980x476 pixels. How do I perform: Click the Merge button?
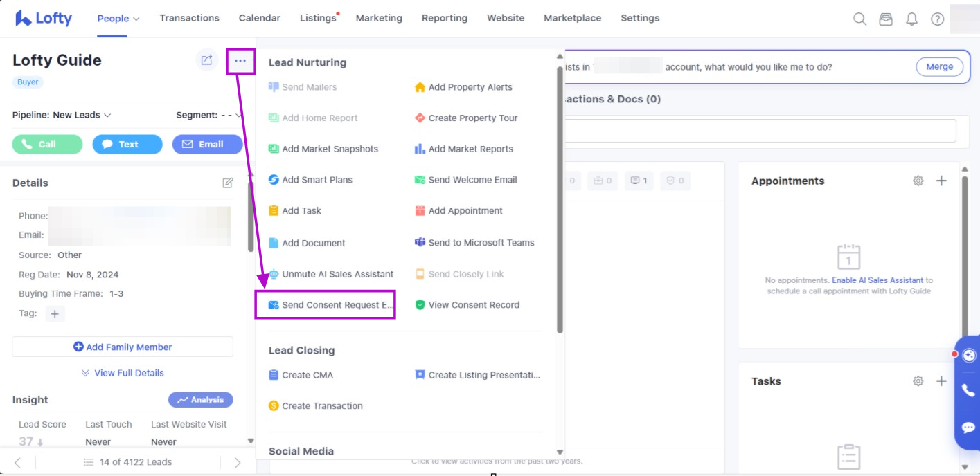pos(939,66)
